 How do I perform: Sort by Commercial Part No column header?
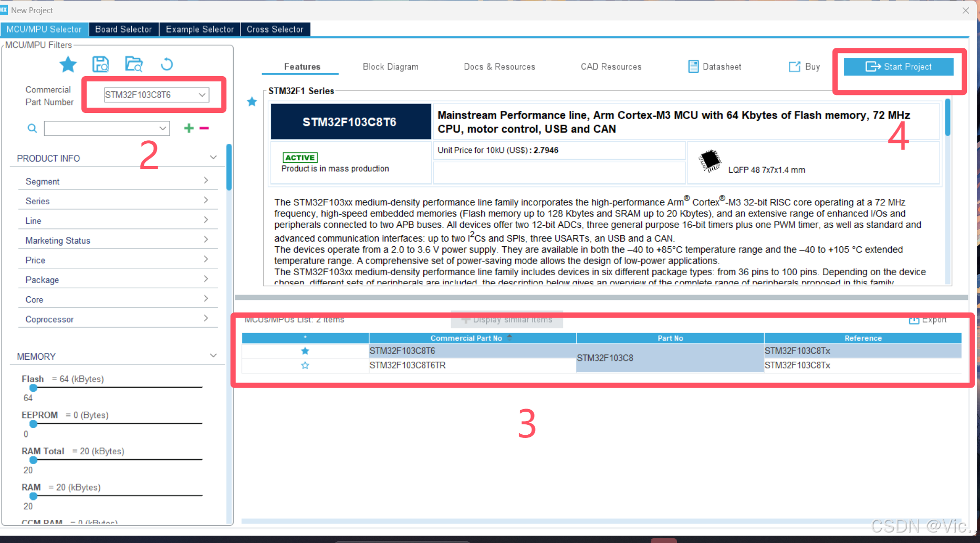point(472,338)
